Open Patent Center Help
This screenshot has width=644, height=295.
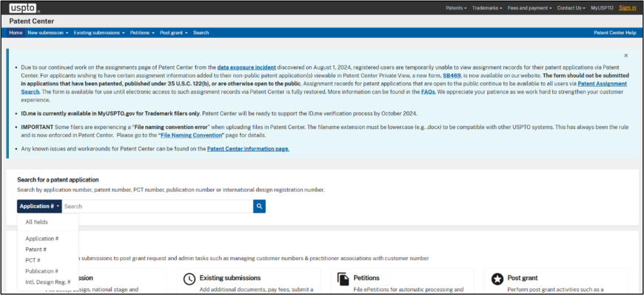[x=615, y=33]
